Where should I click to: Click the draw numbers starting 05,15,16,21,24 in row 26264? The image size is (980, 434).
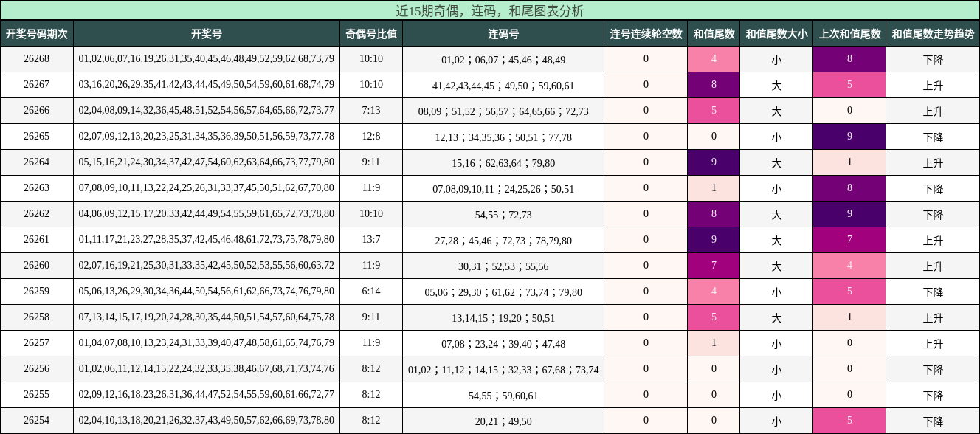207,162
